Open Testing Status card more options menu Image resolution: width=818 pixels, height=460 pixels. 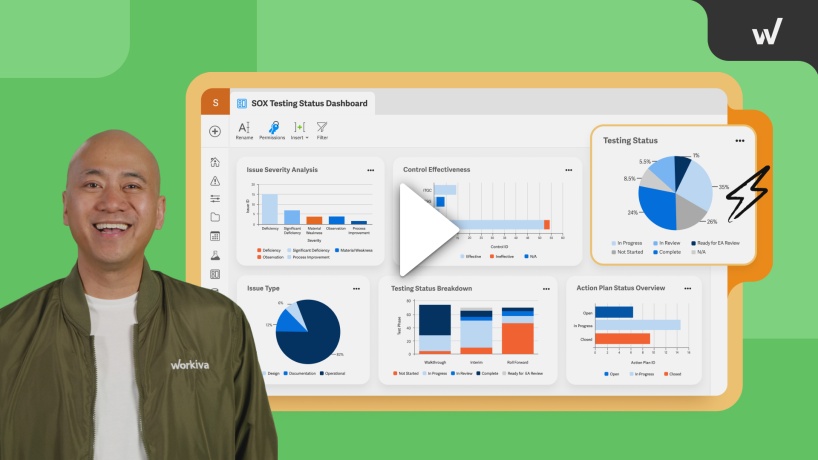(740, 141)
